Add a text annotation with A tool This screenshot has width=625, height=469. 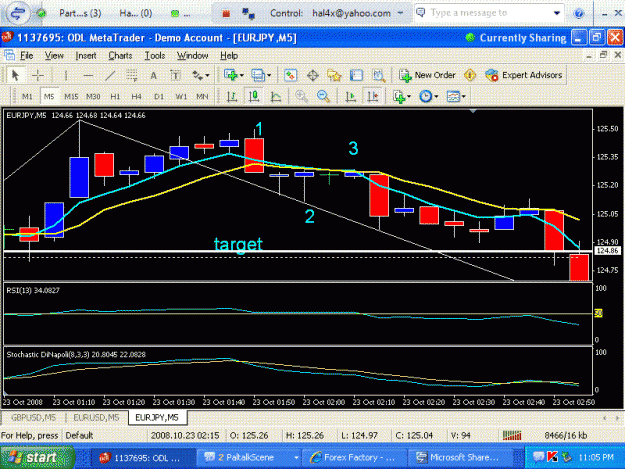[x=153, y=75]
